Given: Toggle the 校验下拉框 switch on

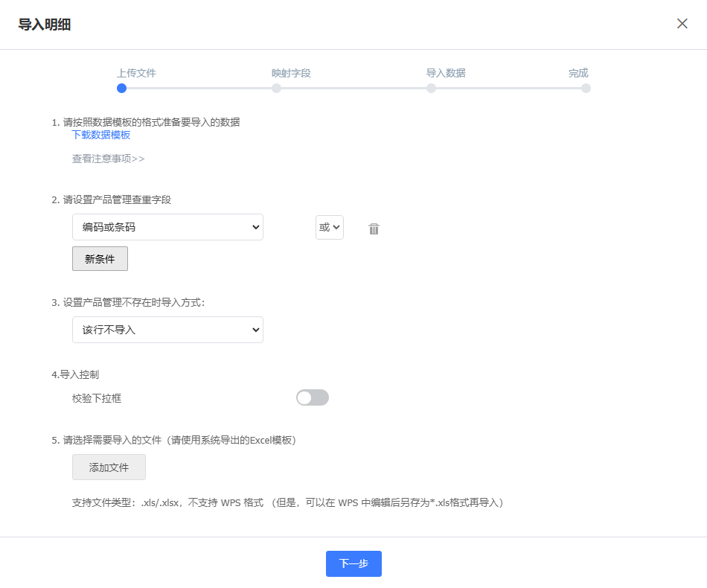Looking at the screenshot, I should (312, 397).
